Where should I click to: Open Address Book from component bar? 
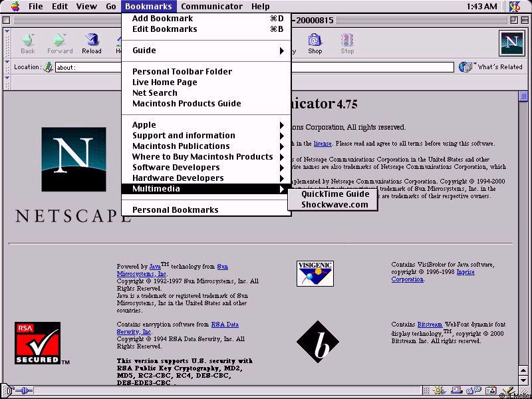tap(491, 391)
